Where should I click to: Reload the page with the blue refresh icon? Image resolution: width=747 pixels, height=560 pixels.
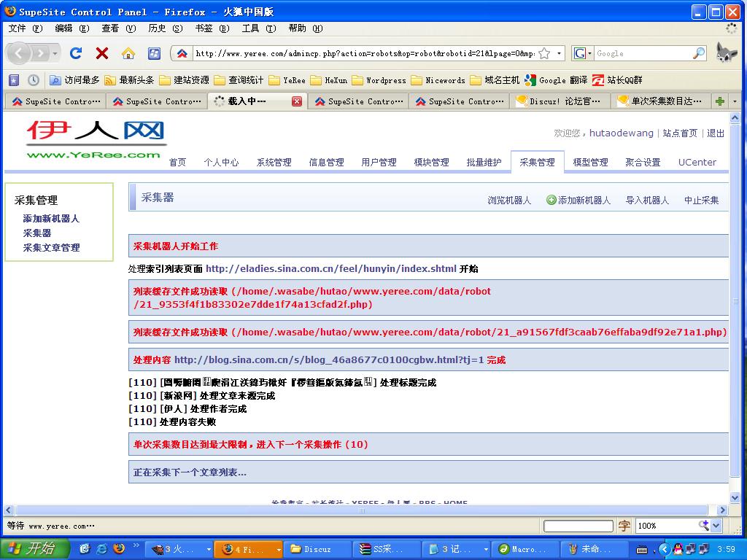pyautogui.click(x=76, y=52)
